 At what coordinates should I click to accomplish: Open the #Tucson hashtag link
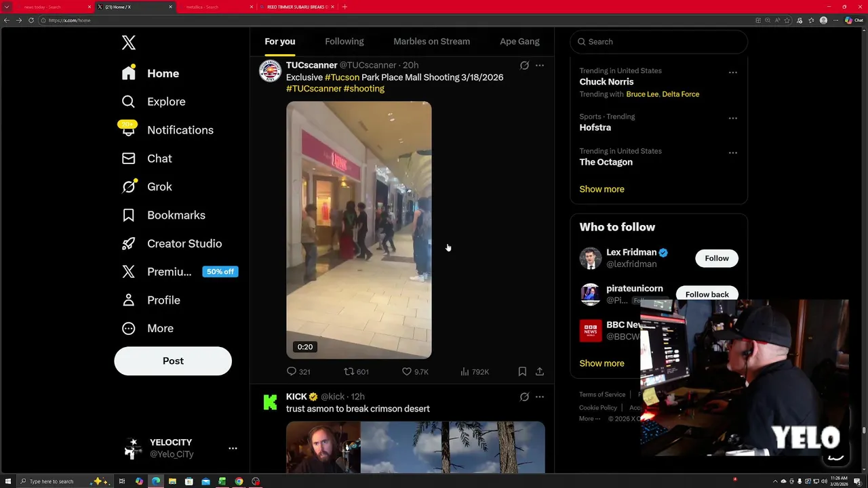342,77
